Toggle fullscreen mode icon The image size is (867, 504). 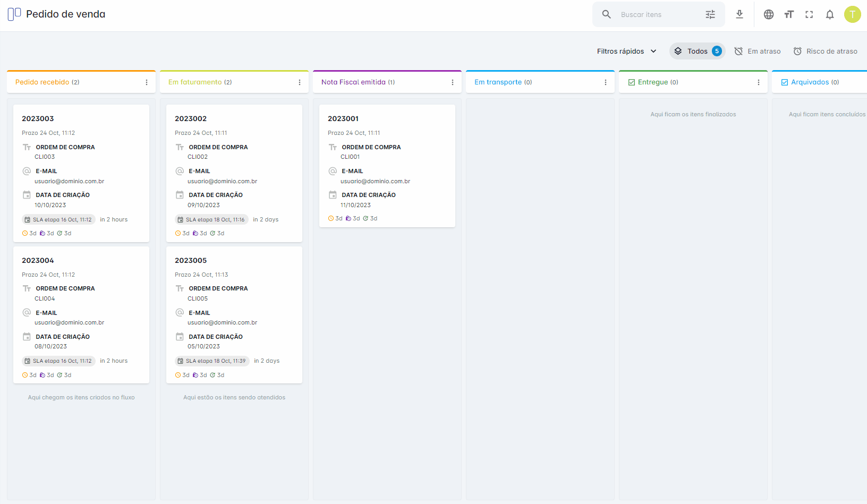click(809, 14)
